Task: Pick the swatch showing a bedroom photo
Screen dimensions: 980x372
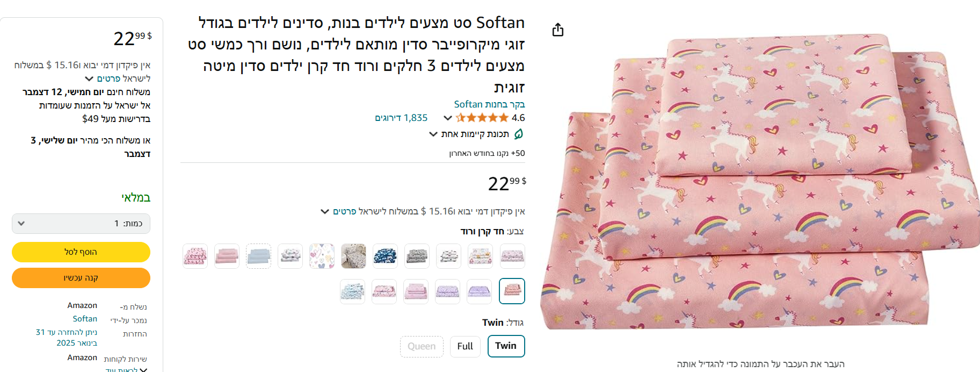Action: pyautogui.click(x=353, y=256)
